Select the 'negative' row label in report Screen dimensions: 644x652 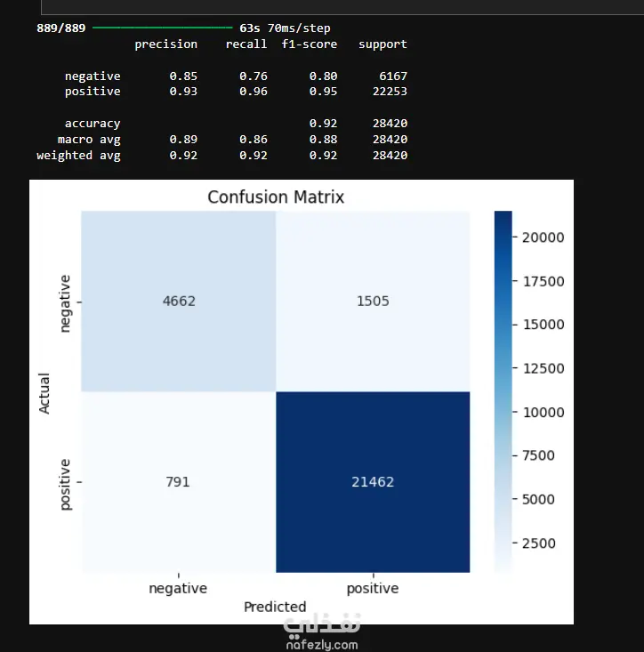click(x=93, y=76)
